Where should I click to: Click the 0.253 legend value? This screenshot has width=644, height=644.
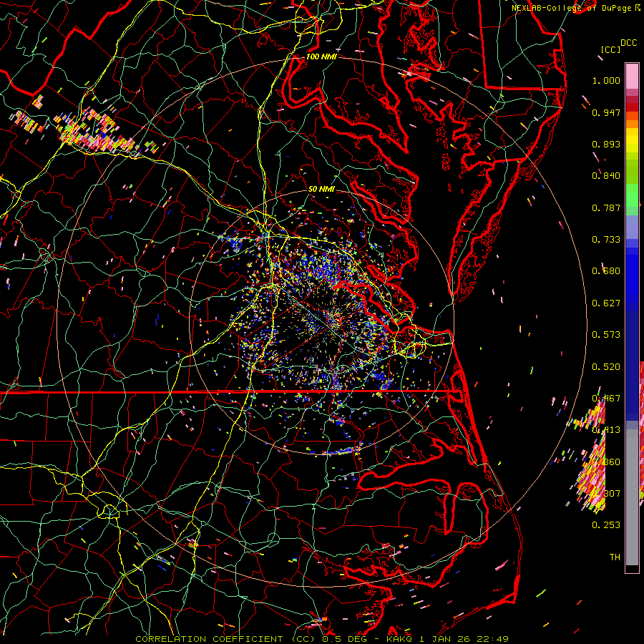(x=606, y=525)
